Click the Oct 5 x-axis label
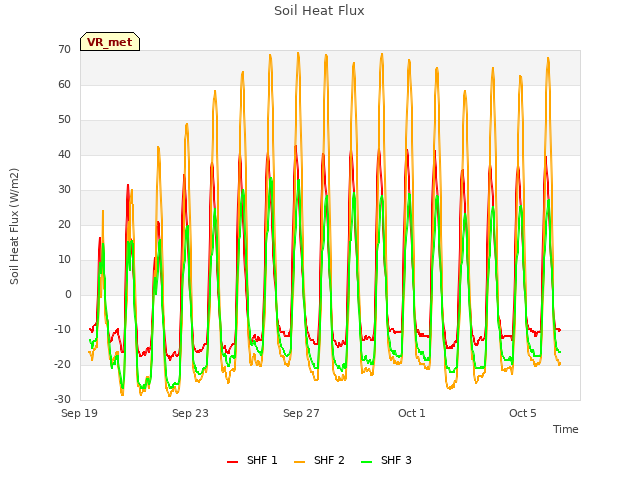This screenshot has width=640, height=480. click(x=523, y=413)
